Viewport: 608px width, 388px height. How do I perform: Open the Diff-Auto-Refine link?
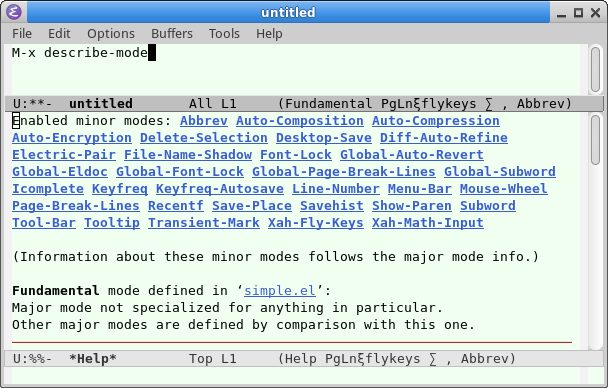[444, 138]
